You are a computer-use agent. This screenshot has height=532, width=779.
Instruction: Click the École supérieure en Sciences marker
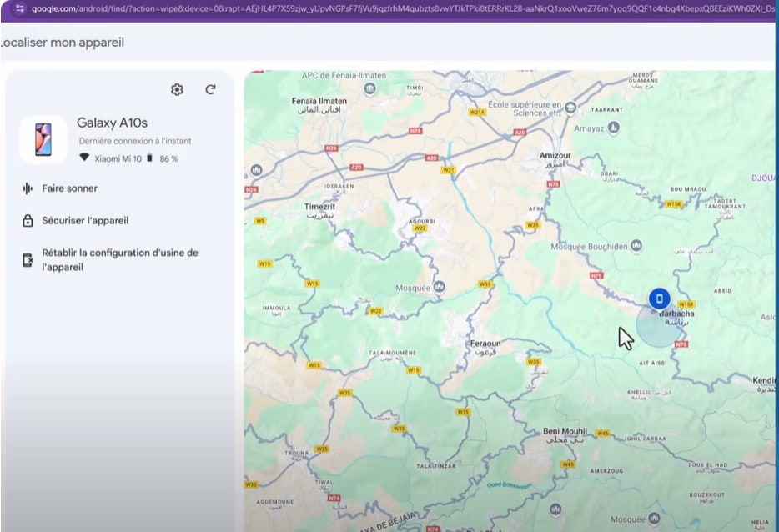pos(570,108)
